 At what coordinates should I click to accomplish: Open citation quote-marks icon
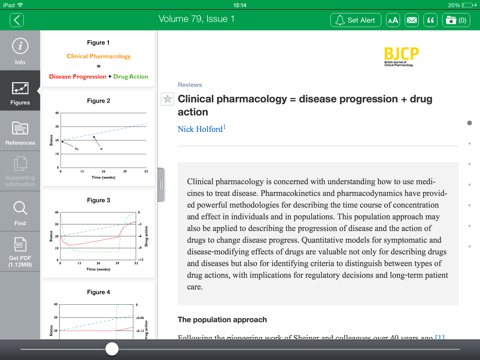click(x=430, y=20)
